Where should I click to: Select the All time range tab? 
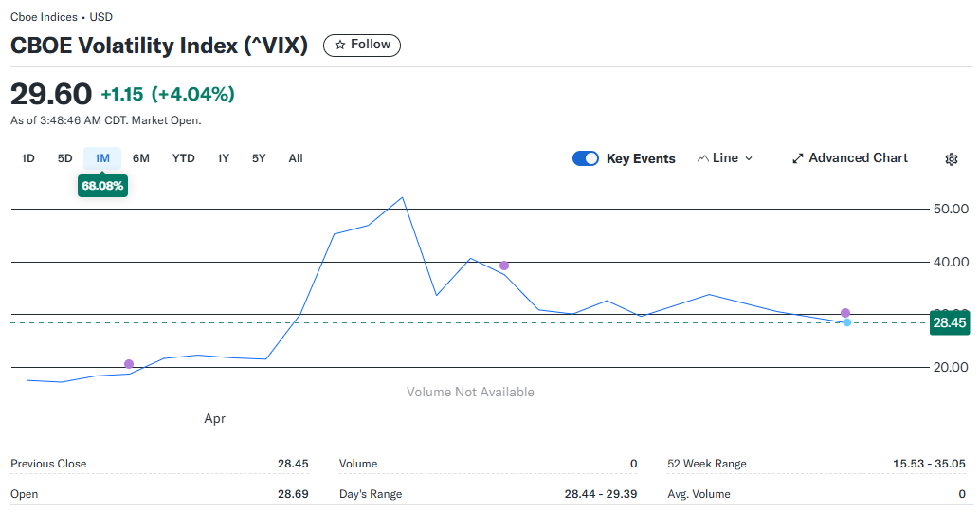(x=296, y=158)
